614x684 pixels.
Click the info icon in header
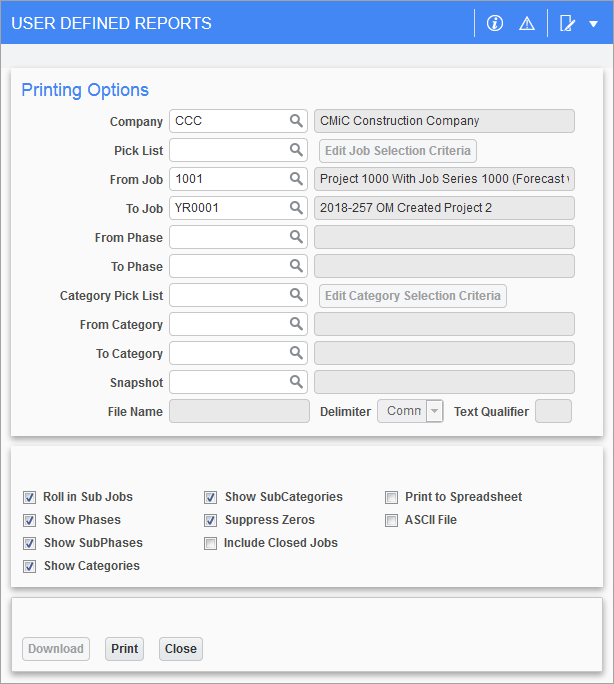pos(495,23)
